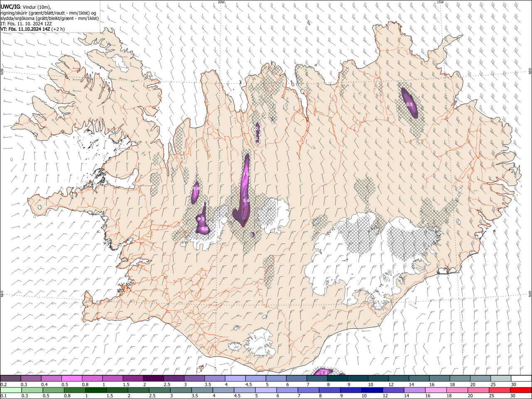Click the purple precipitation patch off the south coast
532x399 pixels.
(324, 372)
